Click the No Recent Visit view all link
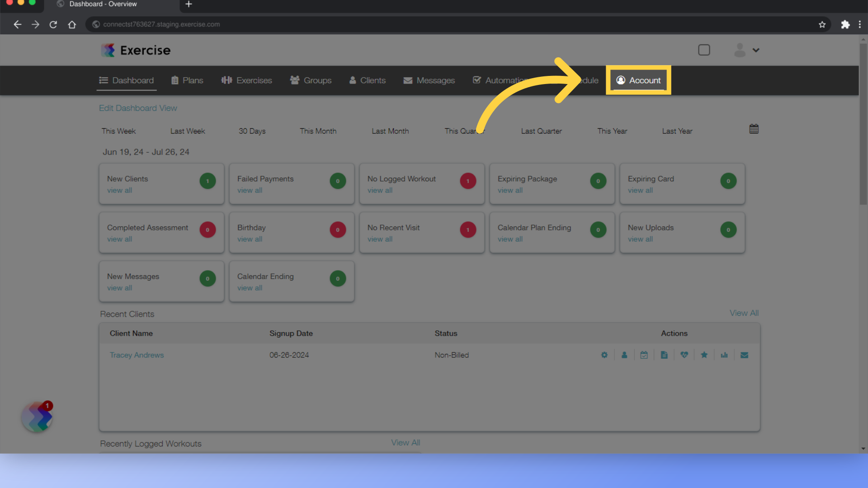The height and width of the screenshot is (488, 868). point(380,238)
